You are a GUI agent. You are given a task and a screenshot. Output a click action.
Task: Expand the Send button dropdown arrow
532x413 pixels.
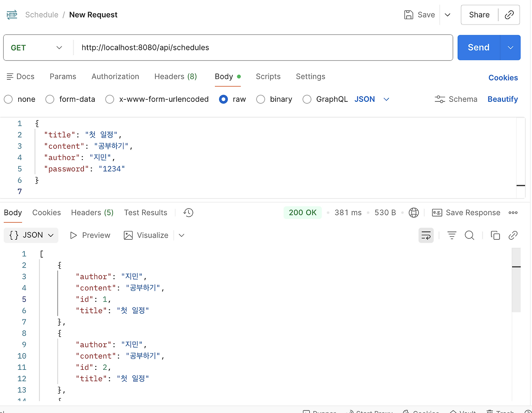click(x=511, y=48)
